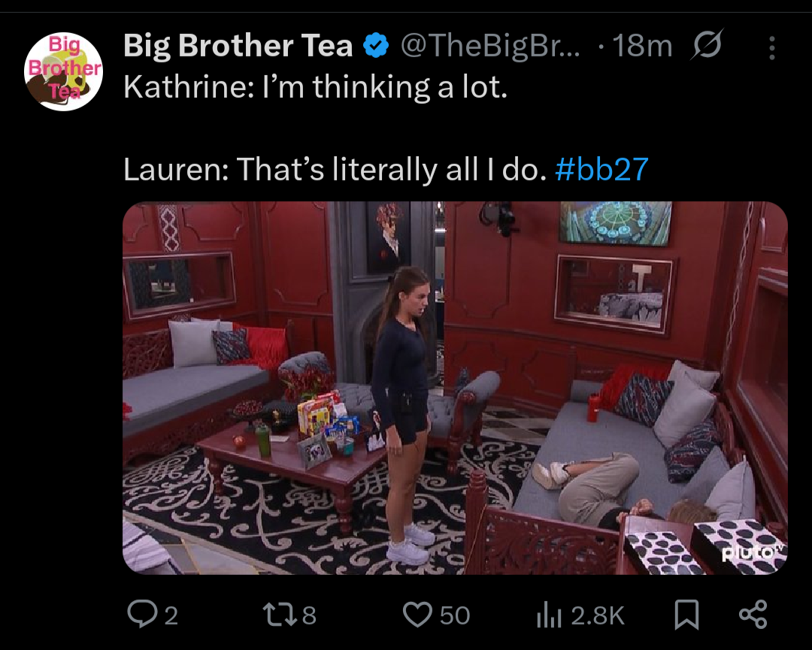Open the Big Brother Tea profile avatar
Viewport: 812px width, 650px height.
[x=63, y=71]
